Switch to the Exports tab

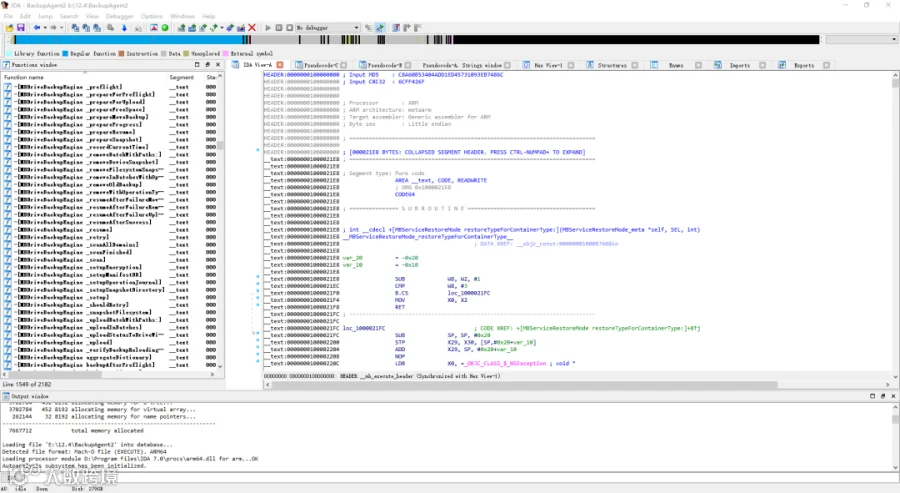pos(804,65)
